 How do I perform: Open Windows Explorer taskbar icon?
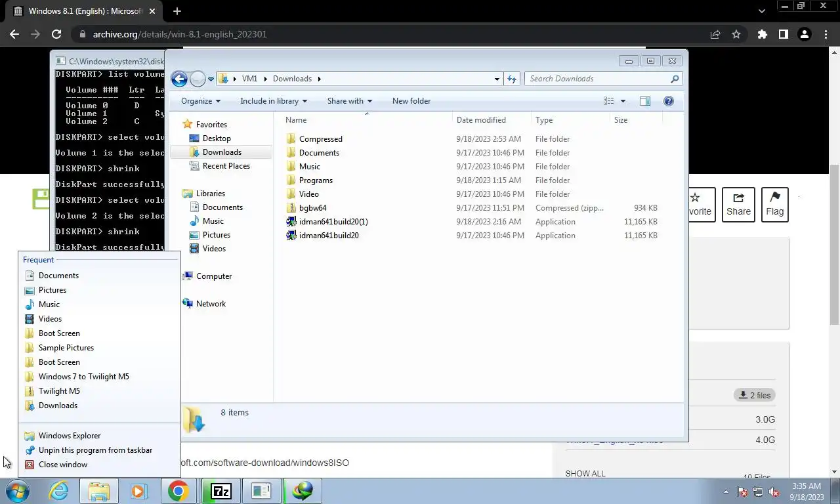click(x=99, y=491)
